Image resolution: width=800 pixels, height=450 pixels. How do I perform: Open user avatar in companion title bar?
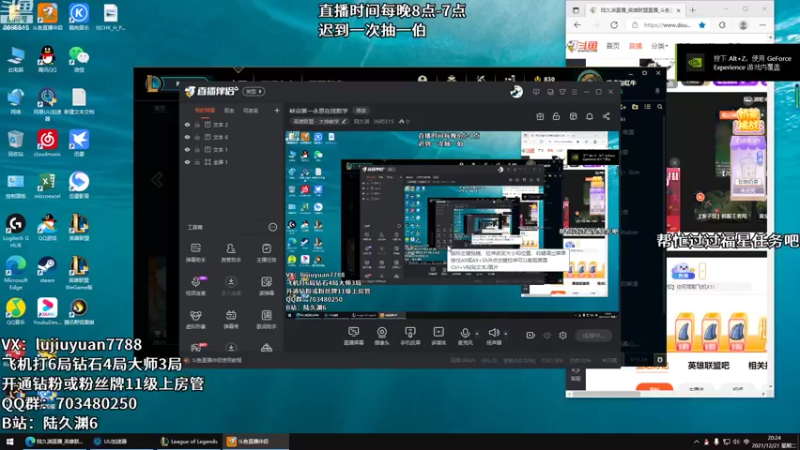[x=516, y=92]
